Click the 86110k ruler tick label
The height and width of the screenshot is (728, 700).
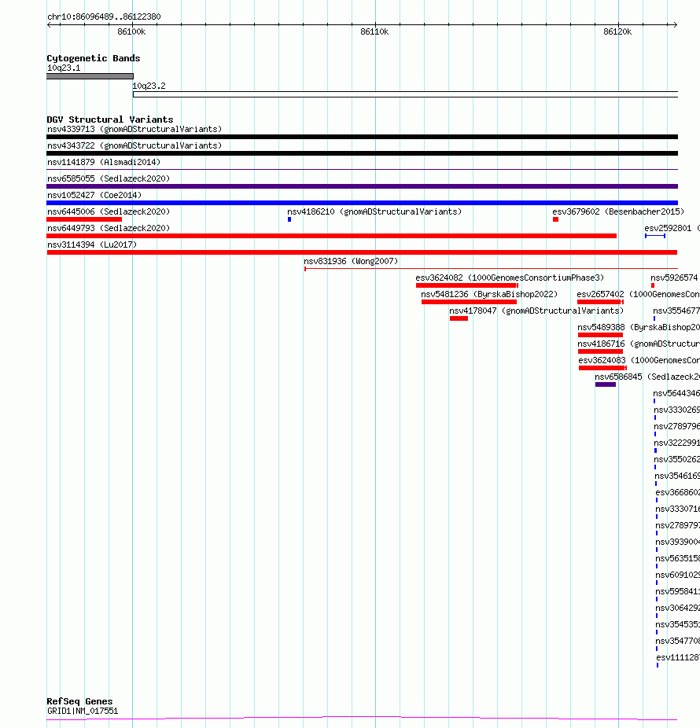tap(374, 31)
